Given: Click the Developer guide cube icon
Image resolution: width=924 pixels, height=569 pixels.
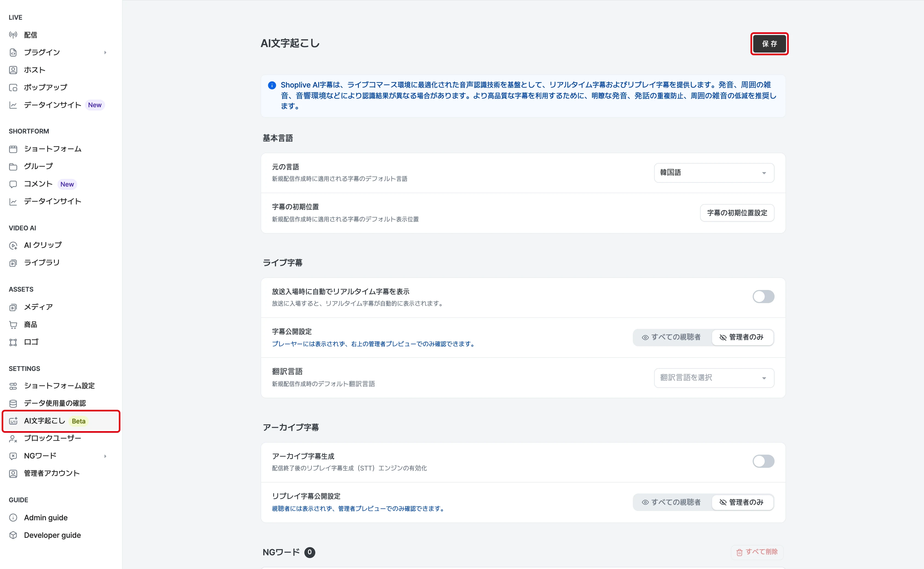Looking at the screenshot, I should tap(13, 535).
